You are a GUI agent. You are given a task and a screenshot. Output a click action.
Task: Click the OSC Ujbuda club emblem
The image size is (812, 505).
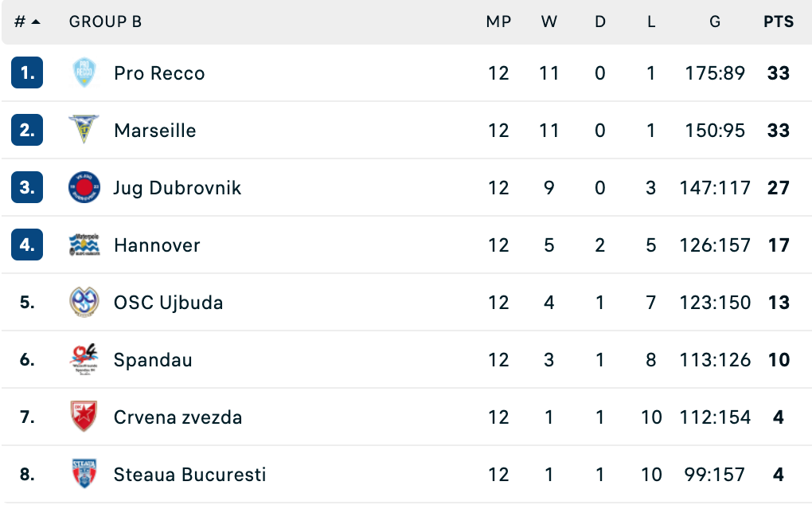84,303
